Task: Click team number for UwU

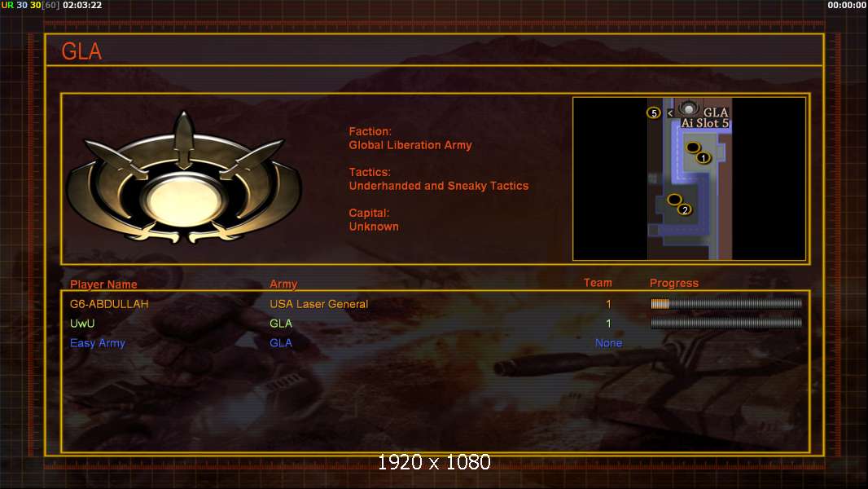Action: 608,324
